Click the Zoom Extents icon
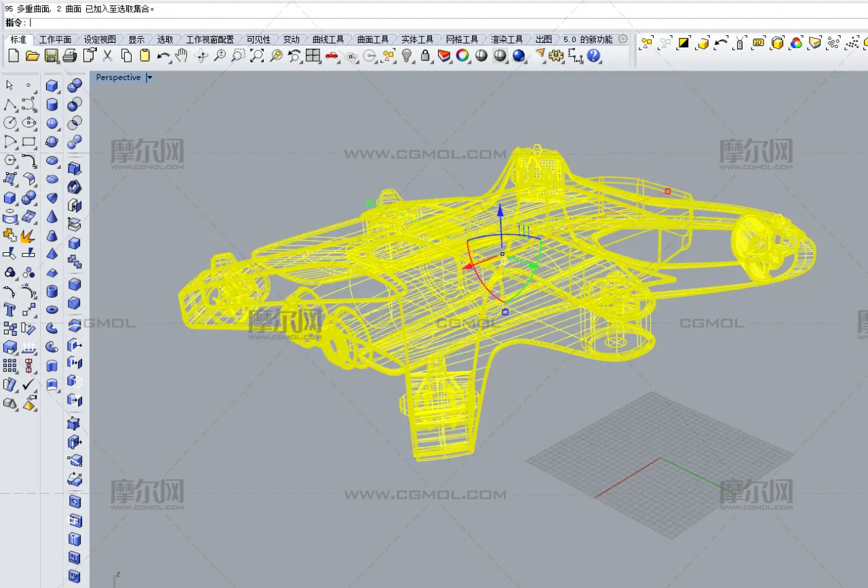The height and width of the screenshot is (588, 868). tap(256, 56)
